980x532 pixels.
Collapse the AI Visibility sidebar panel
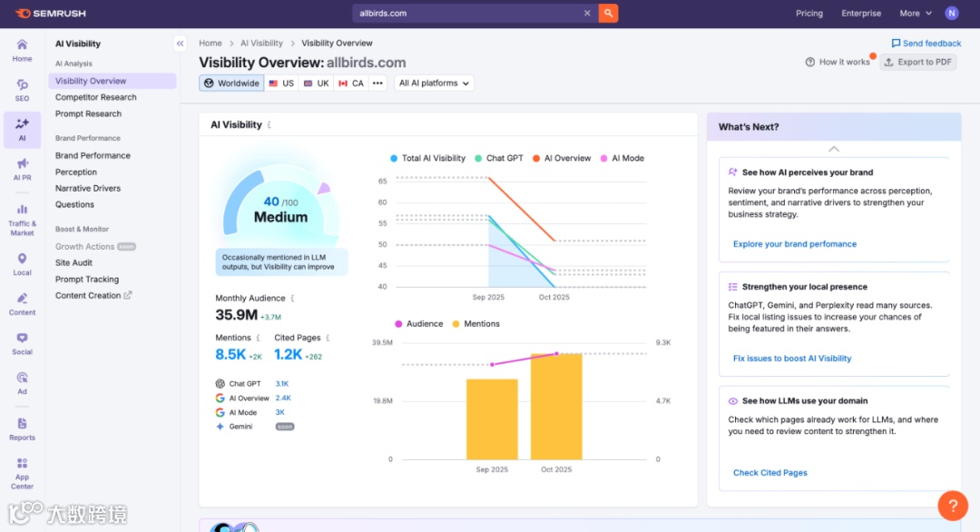click(180, 44)
